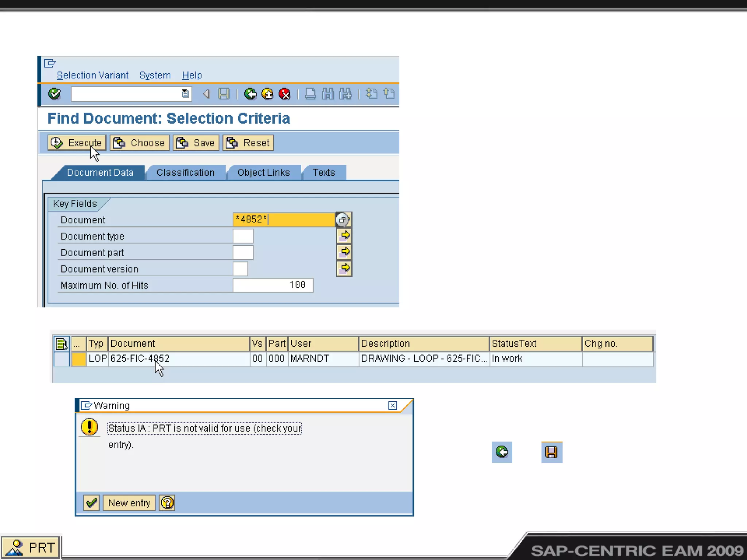This screenshot has height=560, width=747.
Task: Open the Selection Variant menu
Action: 93,75
